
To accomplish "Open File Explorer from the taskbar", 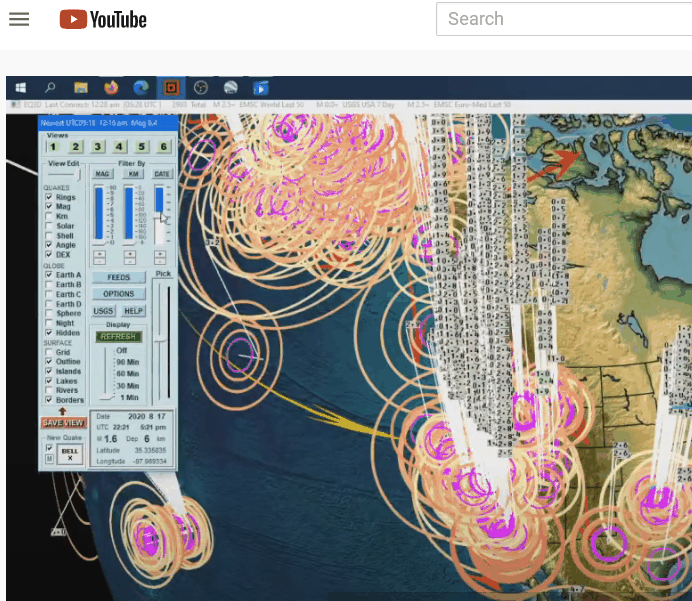I will [81, 87].
